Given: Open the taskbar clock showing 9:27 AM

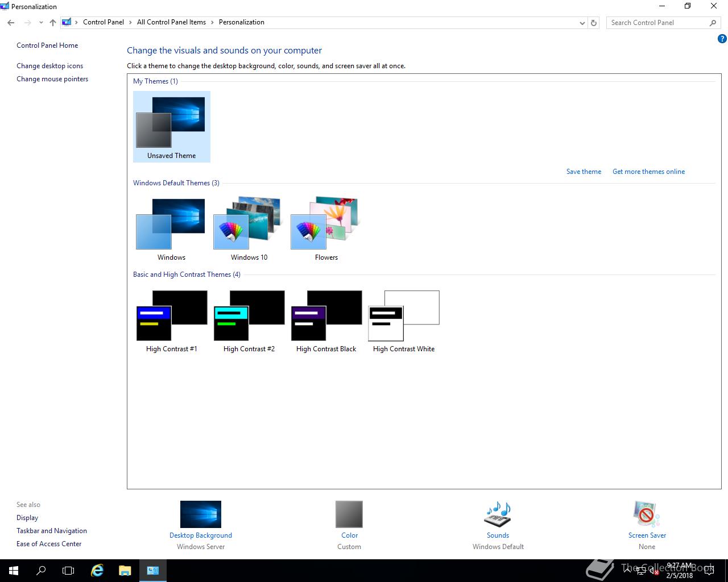Looking at the screenshot, I should tap(680, 571).
